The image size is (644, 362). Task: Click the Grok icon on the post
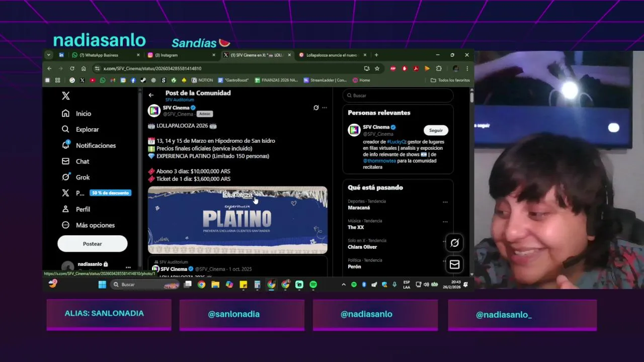pyautogui.click(x=316, y=108)
